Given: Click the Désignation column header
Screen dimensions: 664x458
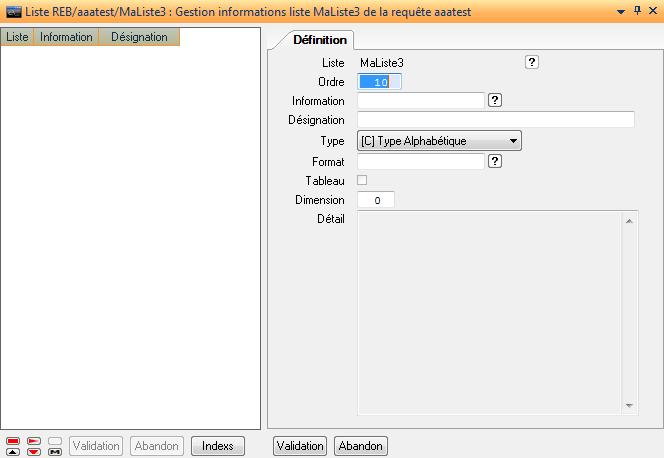Looking at the screenshot, I should [x=139, y=37].
